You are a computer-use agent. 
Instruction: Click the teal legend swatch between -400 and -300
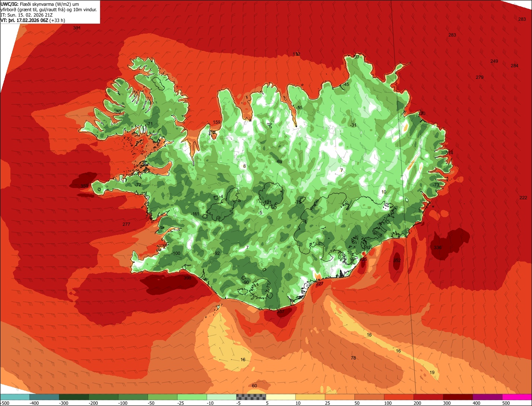pyautogui.click(x=44, y=397)
